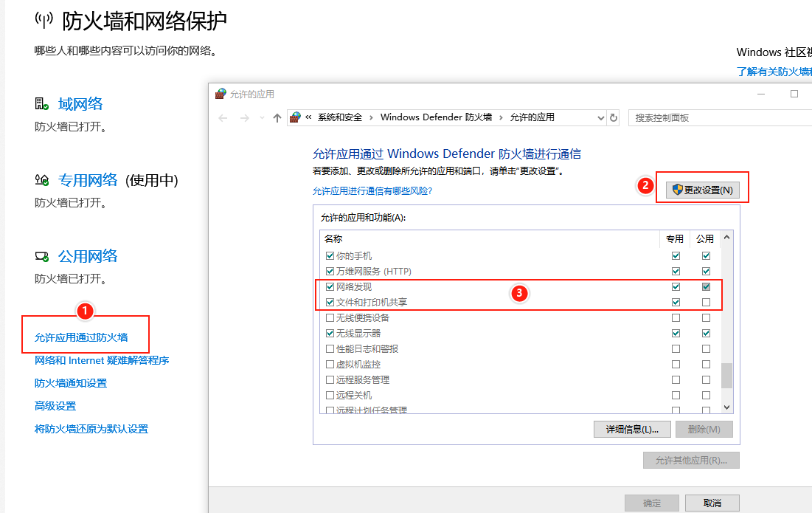Enable 公用 for 远程关机

coord(706,396)
